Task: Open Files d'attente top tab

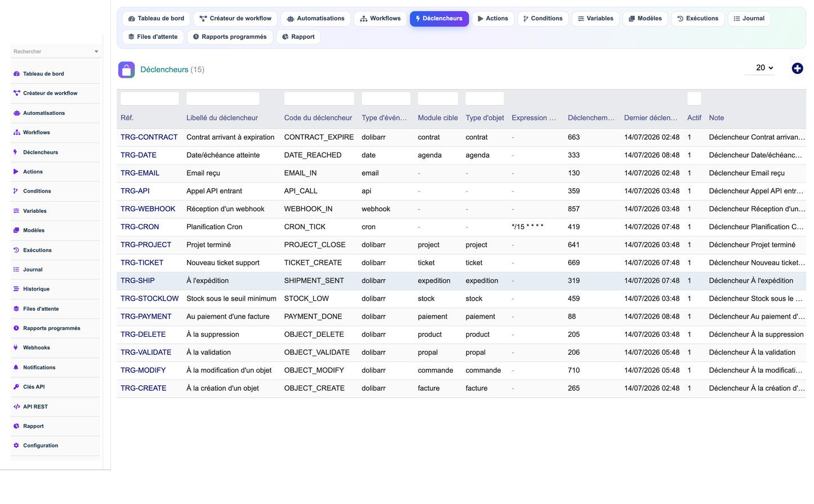Action: tap(153, 37)
